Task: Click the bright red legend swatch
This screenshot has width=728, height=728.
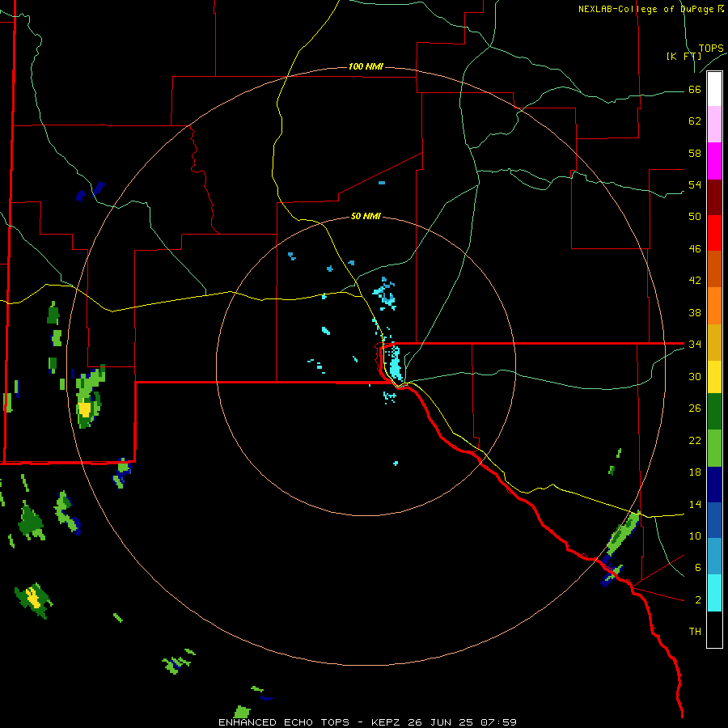Action: coord(714,233)
